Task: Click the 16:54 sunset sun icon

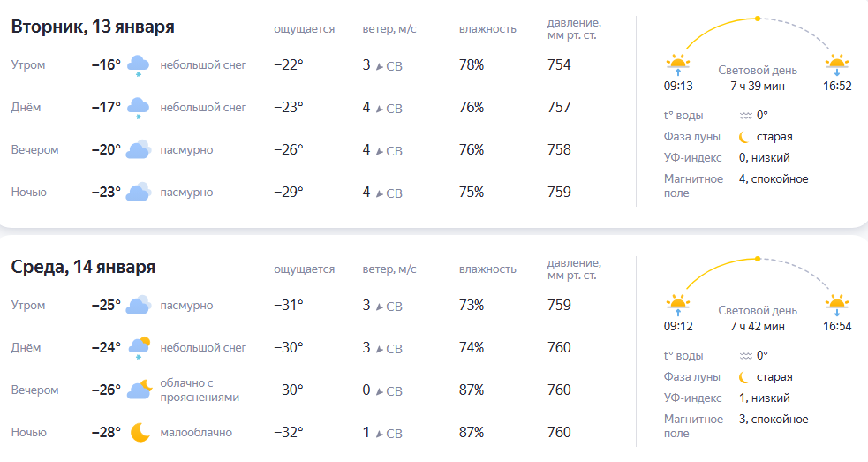Action: (837, 305)
